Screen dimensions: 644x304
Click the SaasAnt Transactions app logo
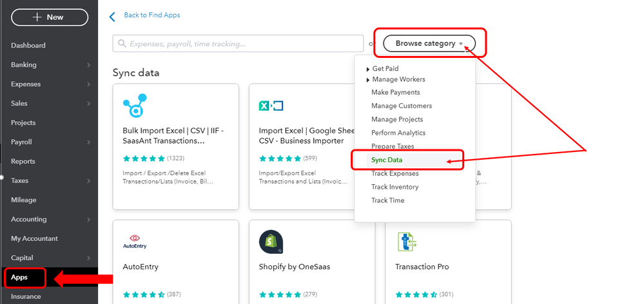tap(135, 106)
